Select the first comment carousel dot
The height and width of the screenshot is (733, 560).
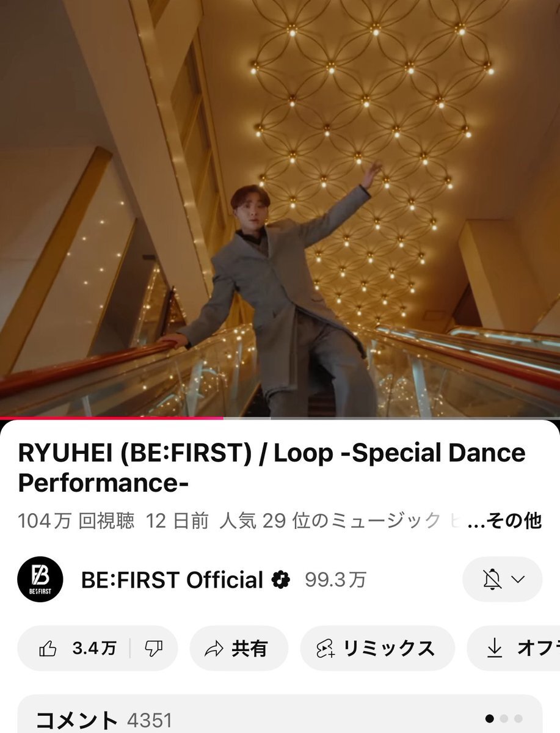coord(490,718)
